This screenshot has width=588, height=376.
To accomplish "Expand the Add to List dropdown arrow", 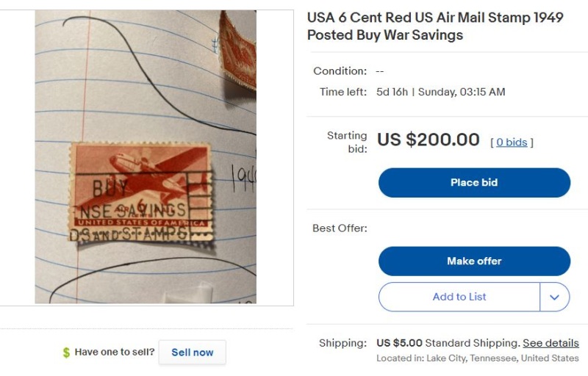I will click(x=555, y=297).
